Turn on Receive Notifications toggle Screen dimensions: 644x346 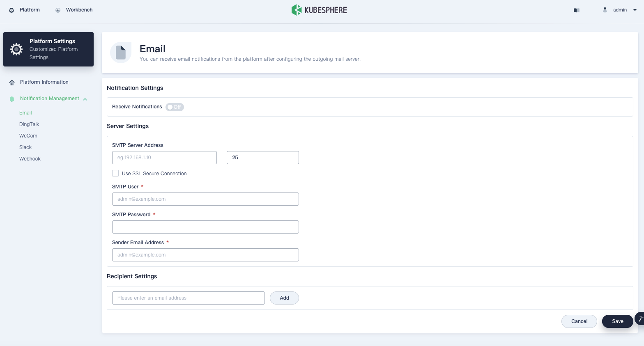[x=175, y=107]
